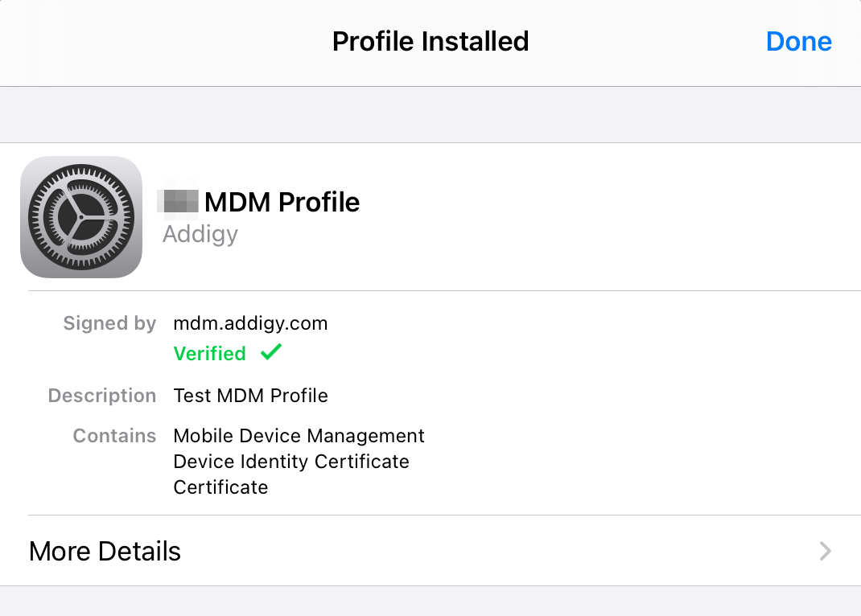This screenshot has height=616, width=861.
Task: Click the Signed by label
Action: pyautogui.click(x=109, y=323)
